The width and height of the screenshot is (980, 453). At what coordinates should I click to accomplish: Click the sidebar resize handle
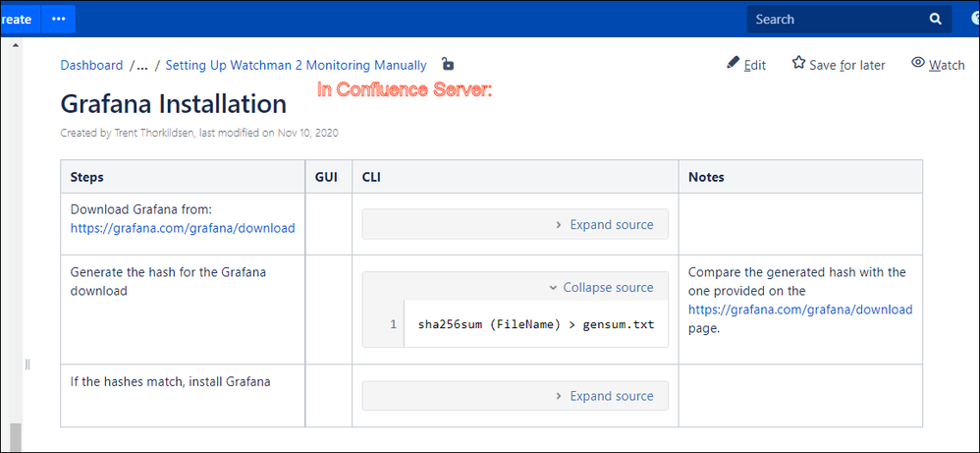pyautogui.click(x=27, y=365)
